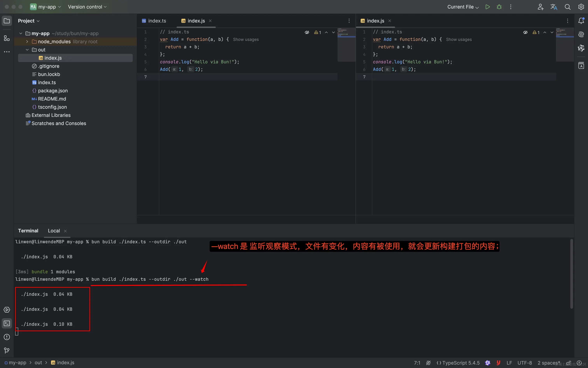
Task: Go to next highlighted problem in left editor
Action: click(333, 32)
